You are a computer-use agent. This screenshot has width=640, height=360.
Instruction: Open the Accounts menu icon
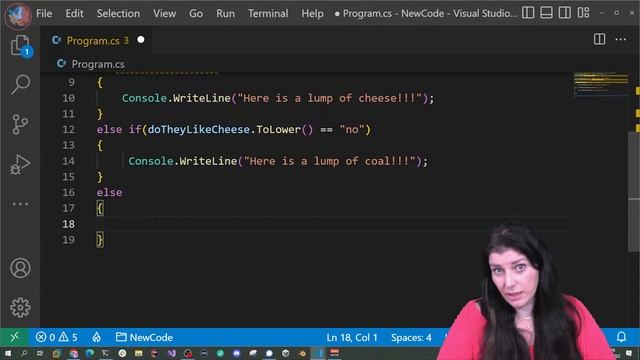20,268
